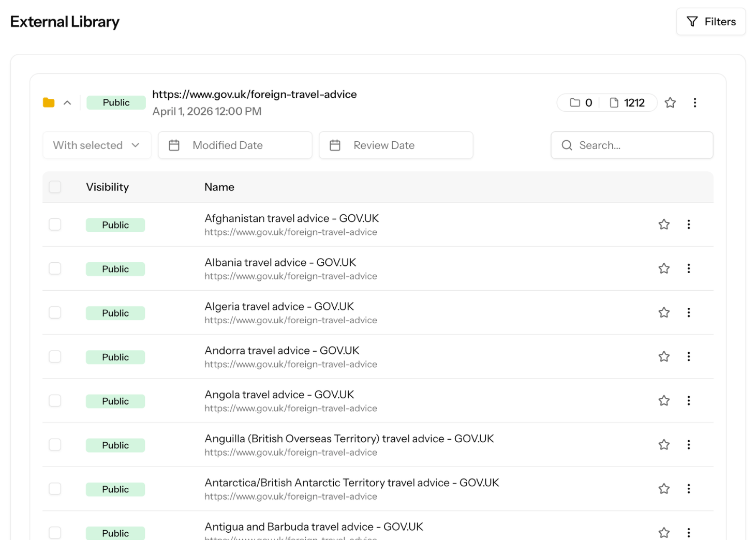The width and height of the screenshot is (756, 540).
Task: Star Anguilla travel advice
Action: (664, 445)
